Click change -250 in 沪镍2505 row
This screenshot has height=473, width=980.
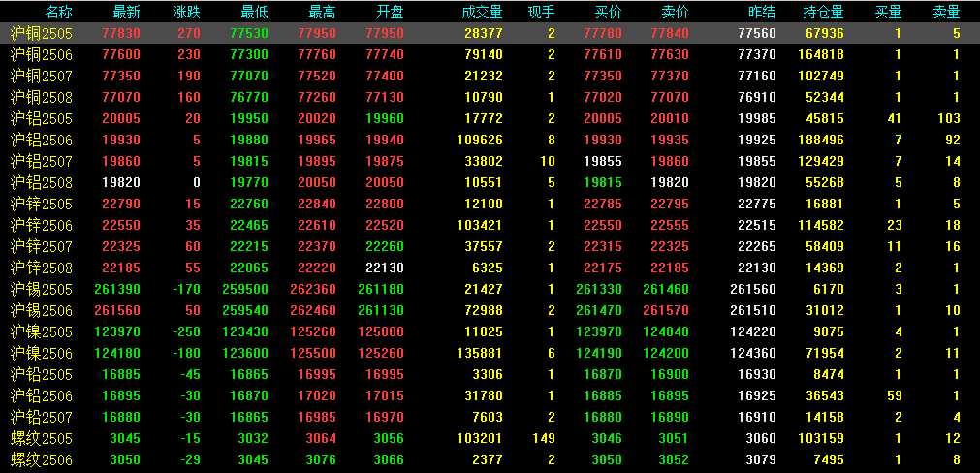pos(188,331)
